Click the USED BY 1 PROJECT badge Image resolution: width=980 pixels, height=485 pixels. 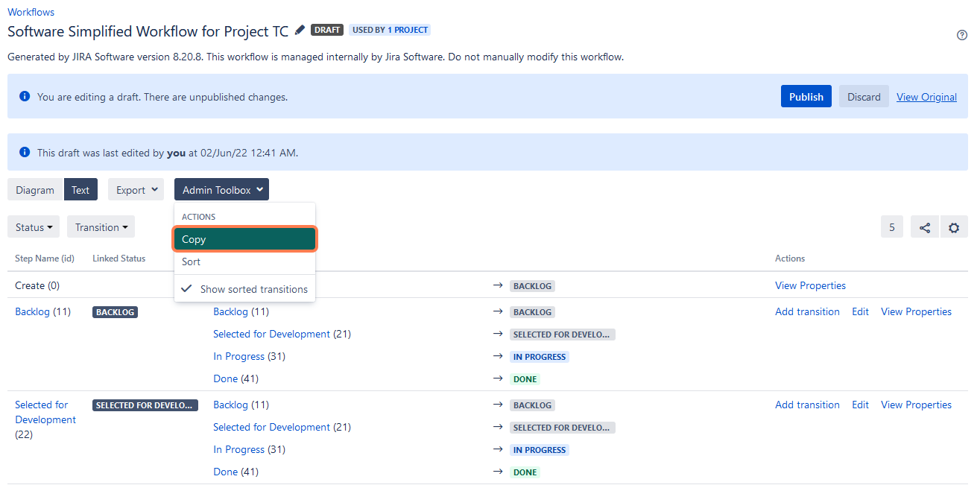point(390,30)
